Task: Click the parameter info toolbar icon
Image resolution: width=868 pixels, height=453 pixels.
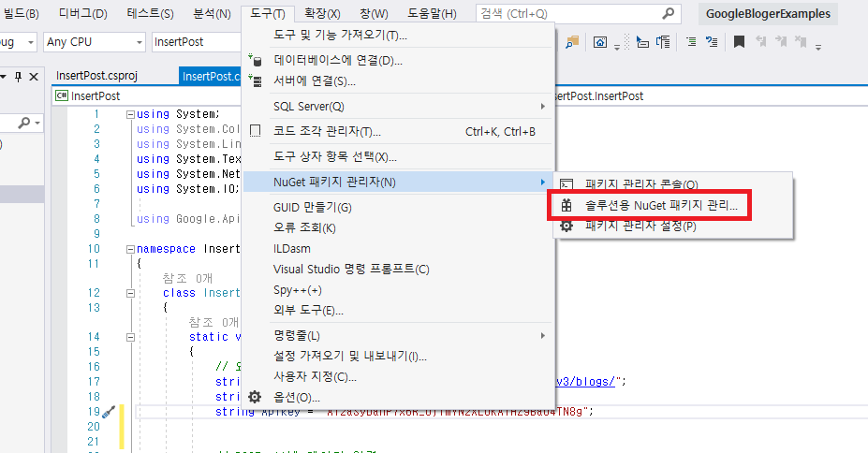Action: [x=663, y=42]
